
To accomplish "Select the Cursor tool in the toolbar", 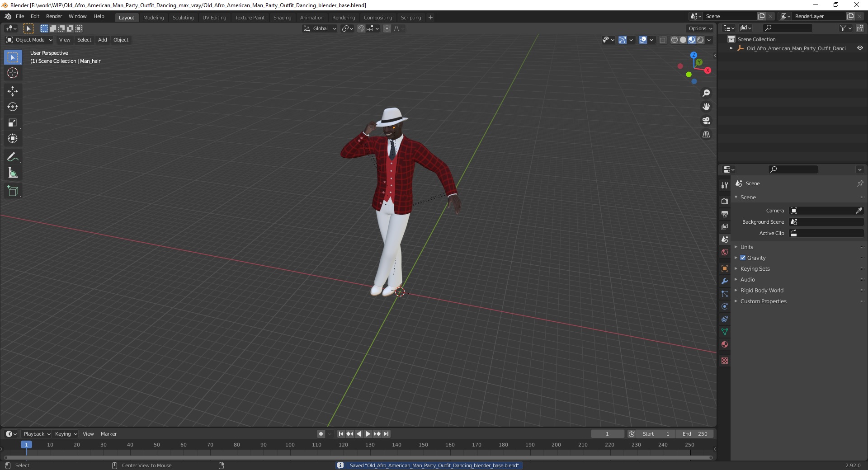I will coord(13,73).
